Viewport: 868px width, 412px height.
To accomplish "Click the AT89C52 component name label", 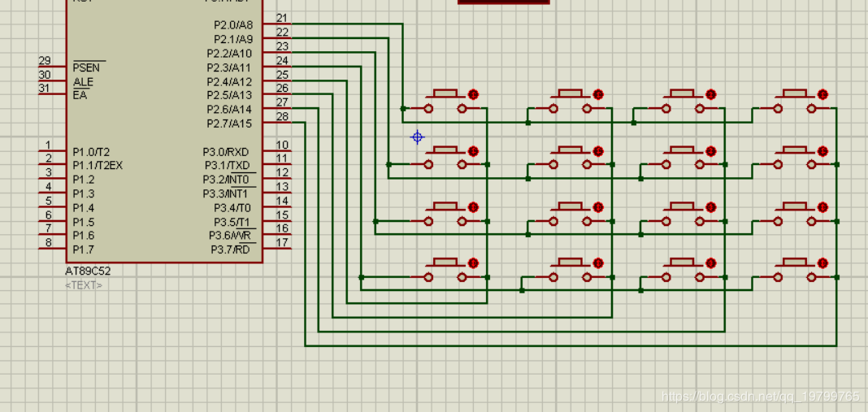I will click(88, 271).
